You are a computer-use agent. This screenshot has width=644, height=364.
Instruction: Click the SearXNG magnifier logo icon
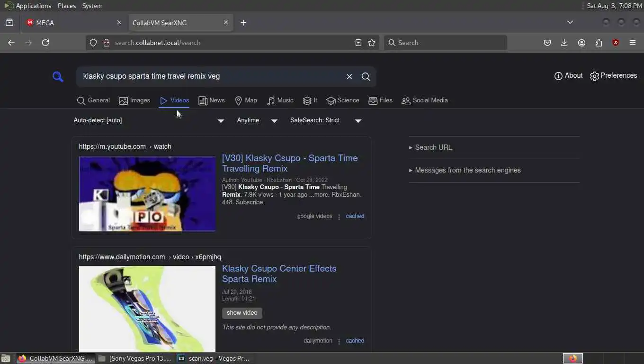click(x=58, y=76)
